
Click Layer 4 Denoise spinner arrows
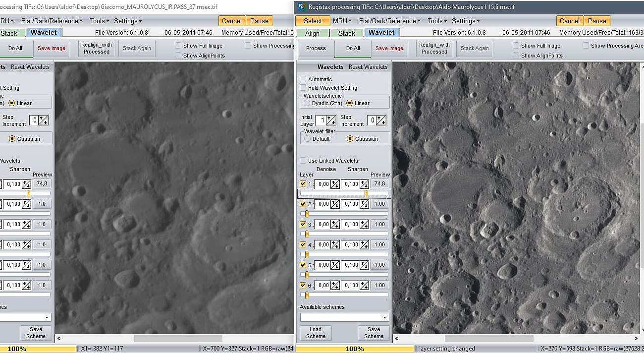point(335,245)
